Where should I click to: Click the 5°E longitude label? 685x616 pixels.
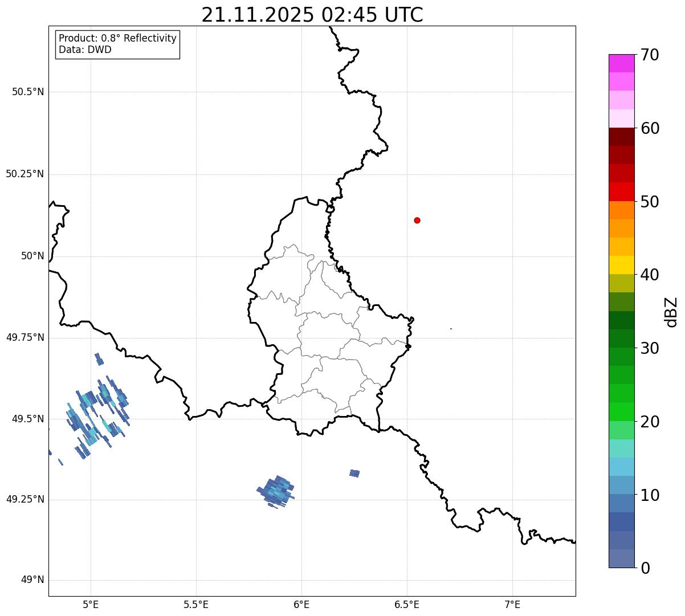point(91,604)
